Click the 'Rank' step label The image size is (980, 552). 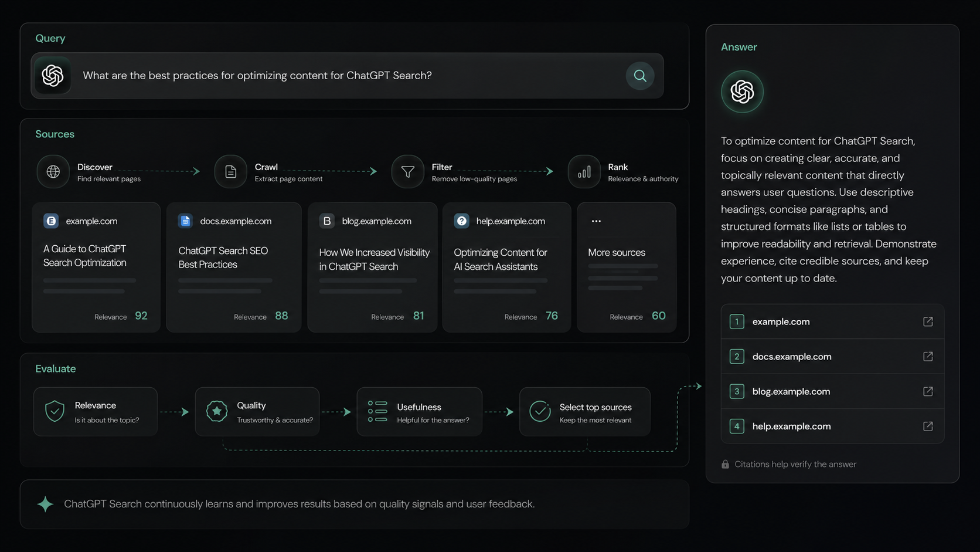[x=618, y=167]
